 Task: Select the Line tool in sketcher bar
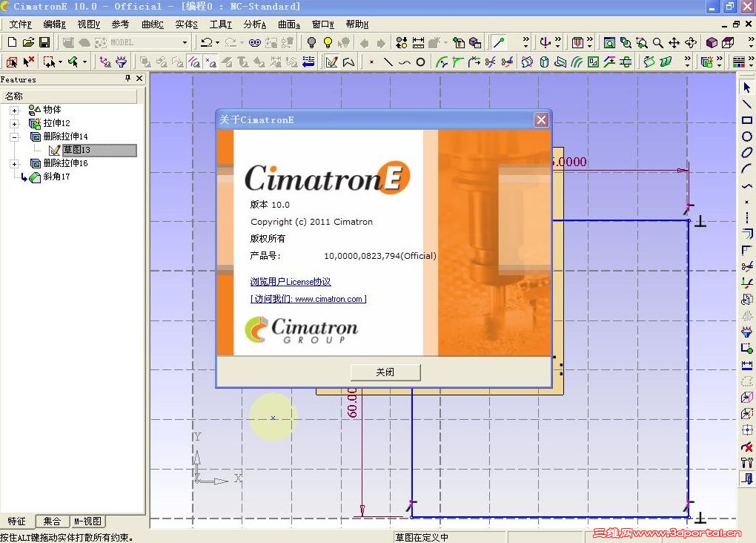[x=746, y=104]
